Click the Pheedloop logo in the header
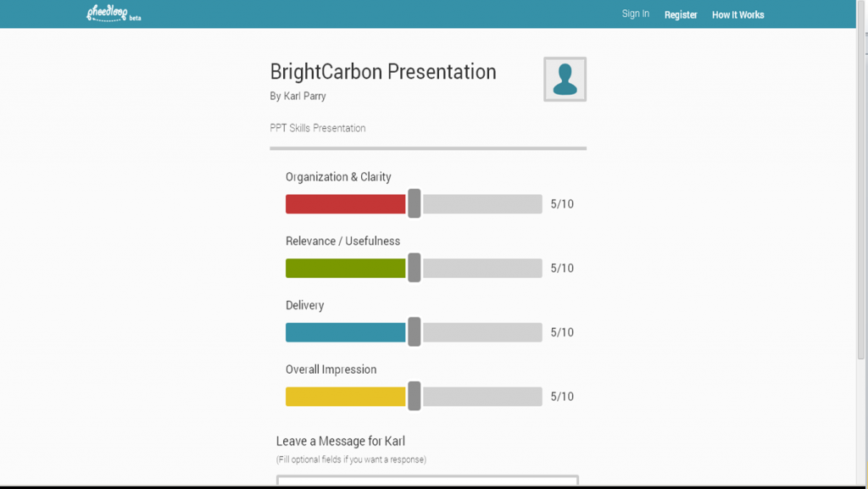The height and width of the screenshot is (489, 868). tap(108, 13)
